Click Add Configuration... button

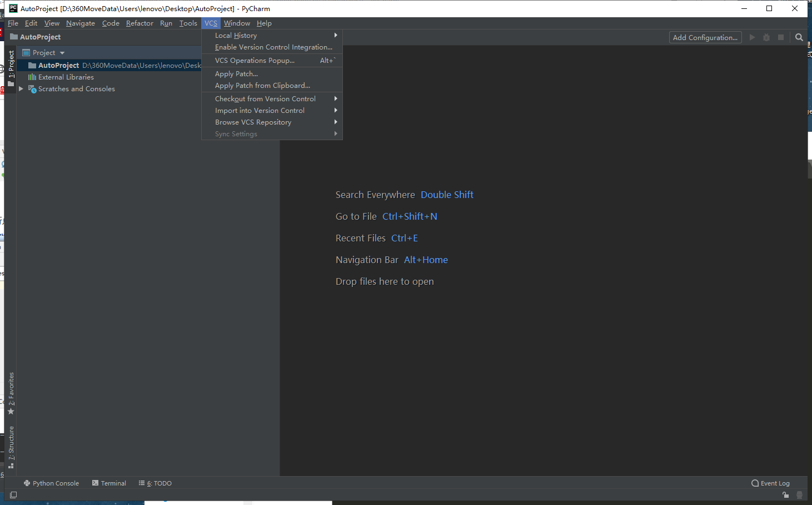(x=705, y=37)
